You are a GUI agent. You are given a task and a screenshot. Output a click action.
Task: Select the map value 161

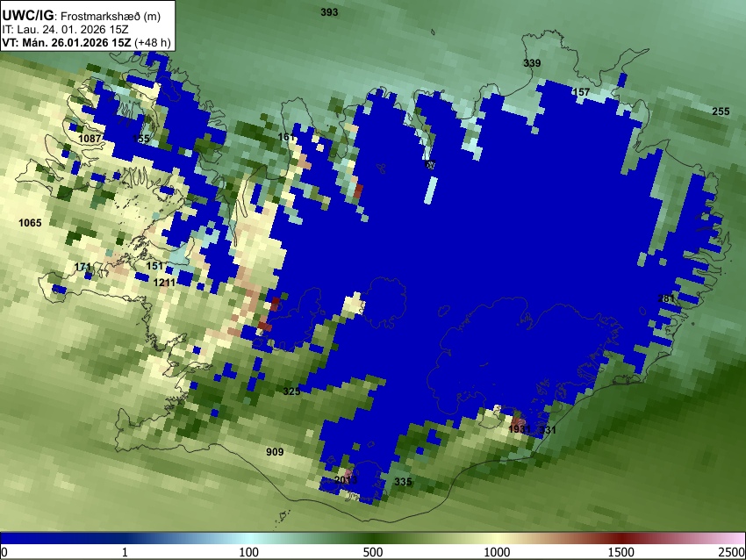click(286, 137)
